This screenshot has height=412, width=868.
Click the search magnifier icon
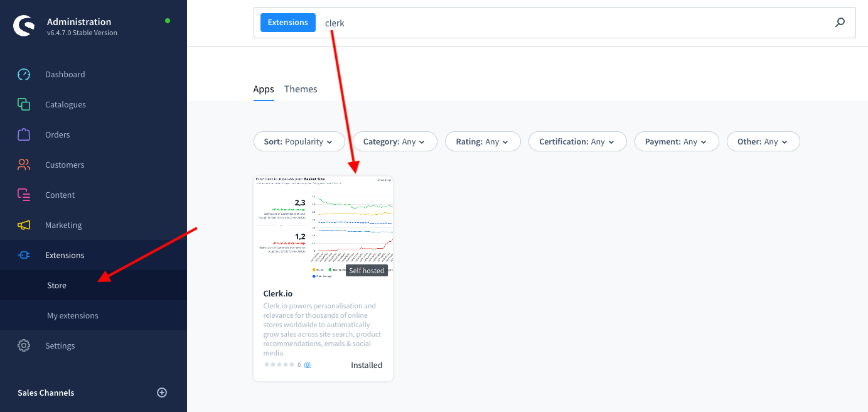pos(840,23)
